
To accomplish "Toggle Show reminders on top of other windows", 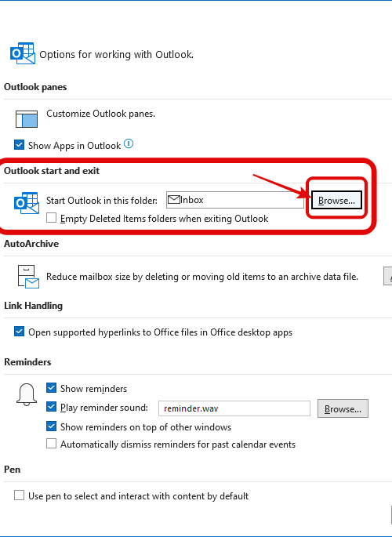I will click(x=52, y=426).
